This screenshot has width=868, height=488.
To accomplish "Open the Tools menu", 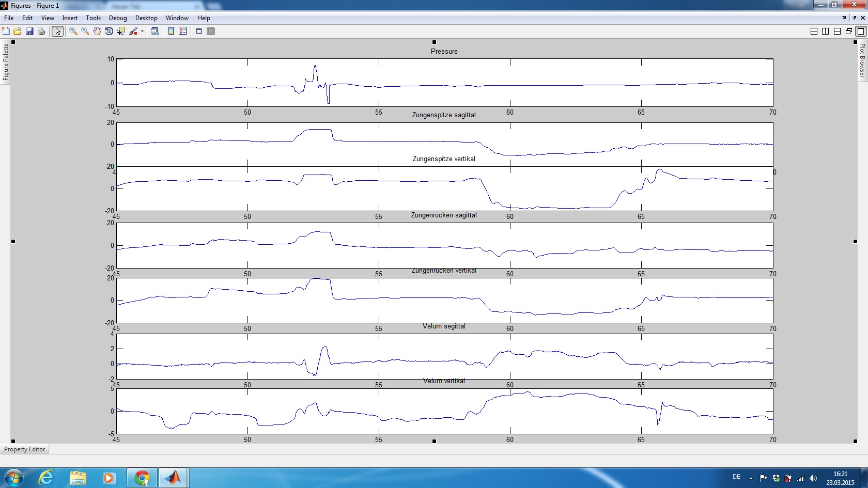I will pos(93,18).
